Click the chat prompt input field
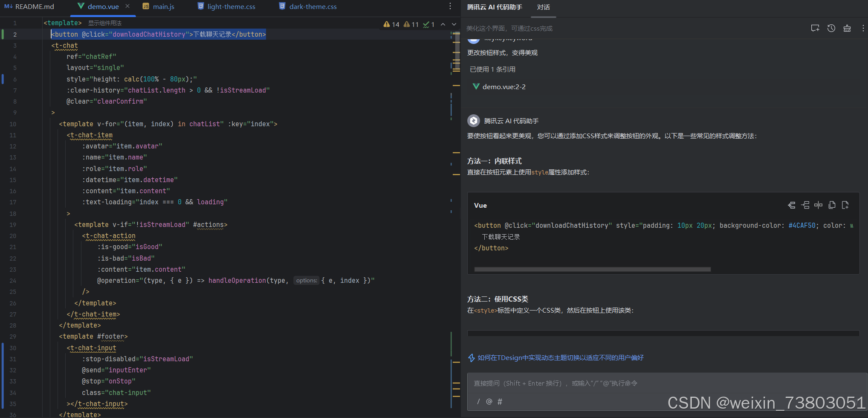The image size is (868, 418). [667, 383]
